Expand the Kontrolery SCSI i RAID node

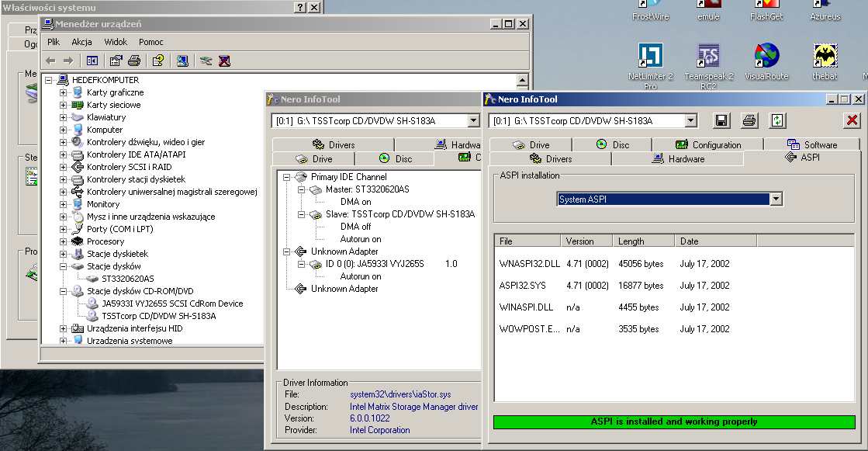point(63,167)
